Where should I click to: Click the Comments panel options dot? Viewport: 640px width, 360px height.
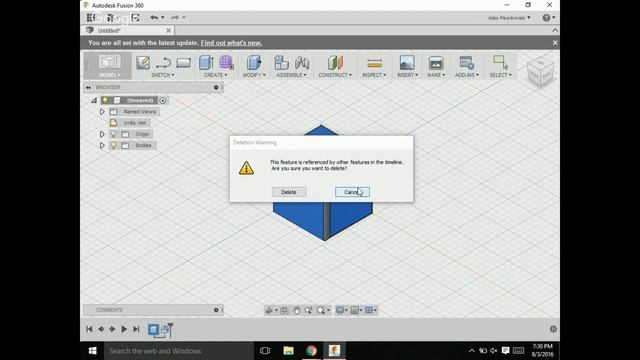[216, 310]
